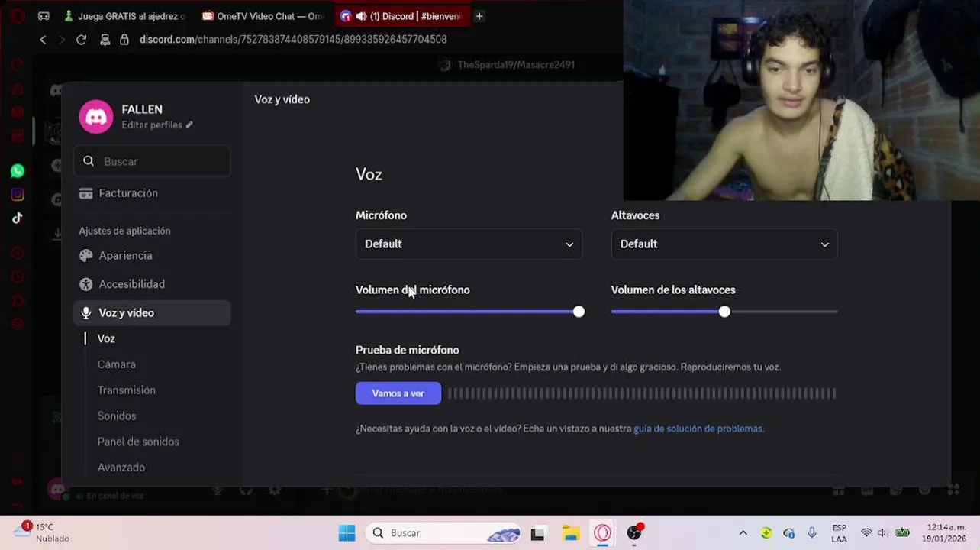Reload the Discord page
This screenshot has height=550, width=980.
pyautogui.click(x=81, y=39)
